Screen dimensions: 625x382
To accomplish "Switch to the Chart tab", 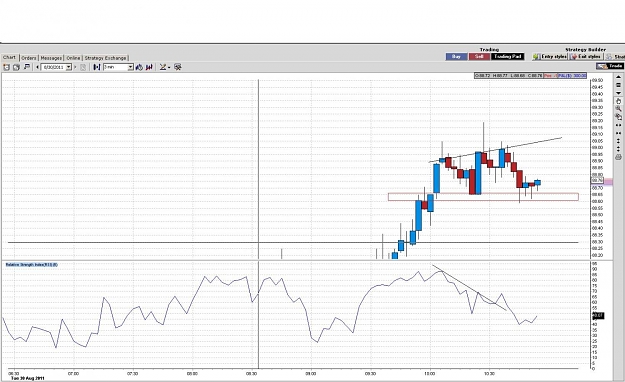I will pos(9,57).
